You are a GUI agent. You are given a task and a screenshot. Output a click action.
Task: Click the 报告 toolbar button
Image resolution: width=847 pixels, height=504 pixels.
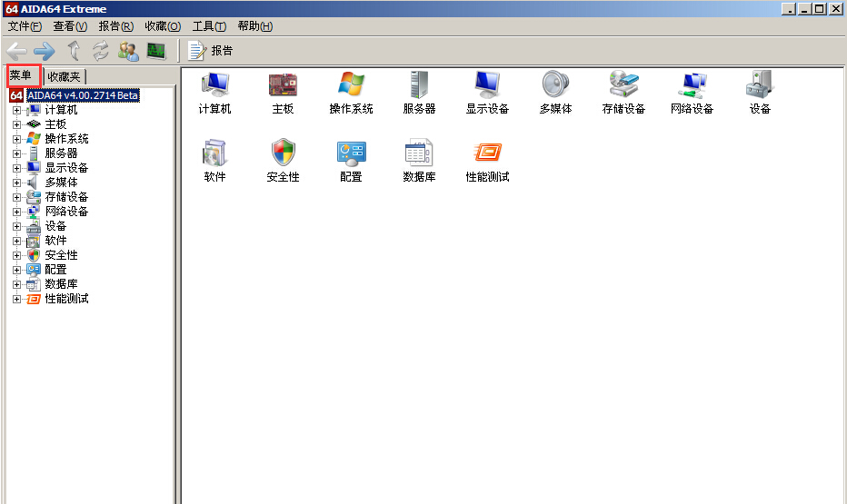(x=210, y=51)
